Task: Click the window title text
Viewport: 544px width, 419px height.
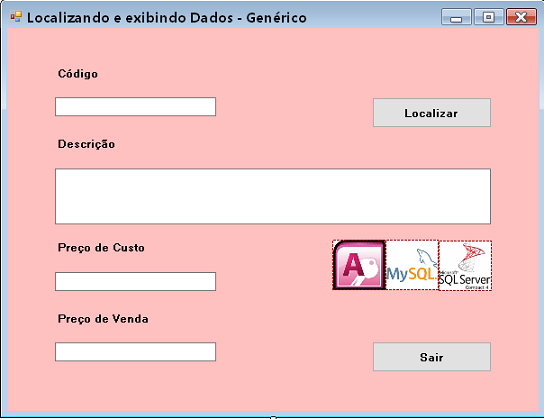Action: tap(167, 18)
